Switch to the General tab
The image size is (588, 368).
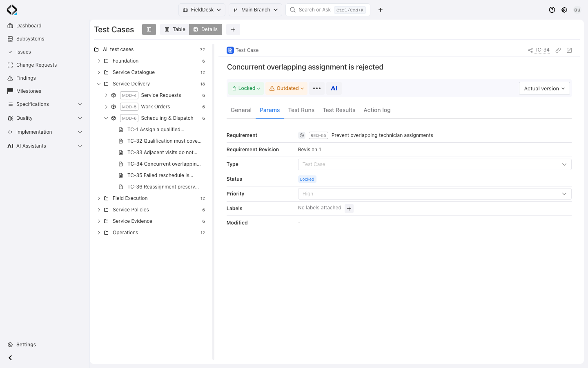[241, 110]
